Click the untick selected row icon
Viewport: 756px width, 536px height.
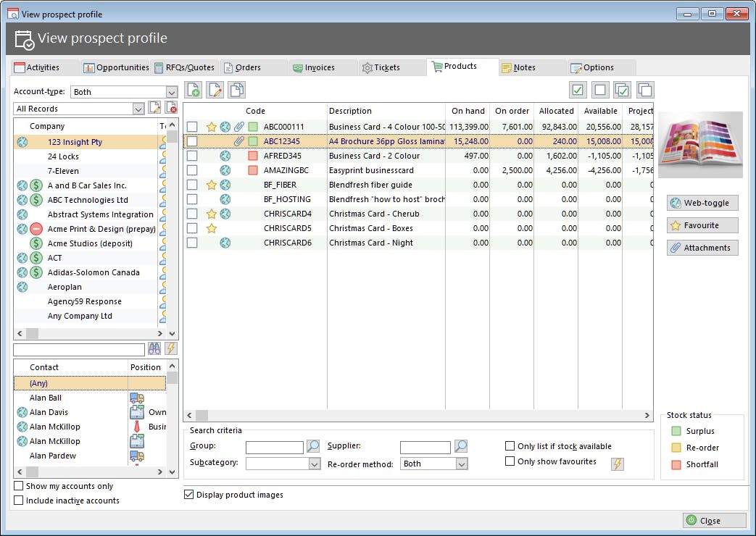(600, 90)
